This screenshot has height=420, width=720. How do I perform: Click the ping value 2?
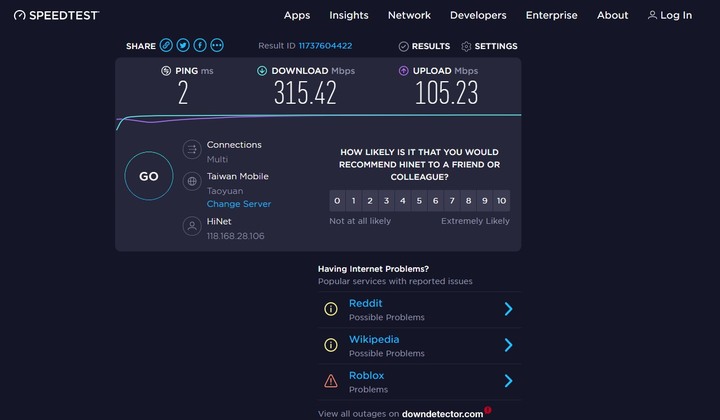tap(183, 93)
